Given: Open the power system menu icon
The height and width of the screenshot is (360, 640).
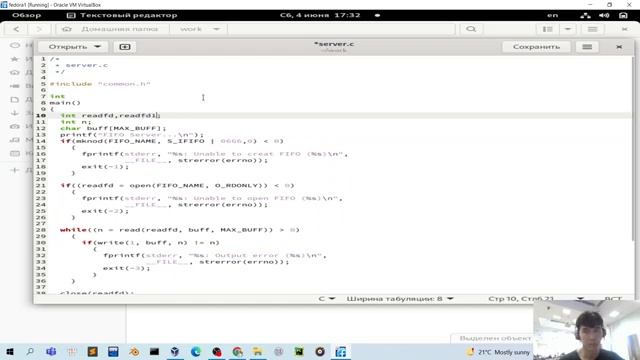Looking at the screenshot, I should [623, 16].
